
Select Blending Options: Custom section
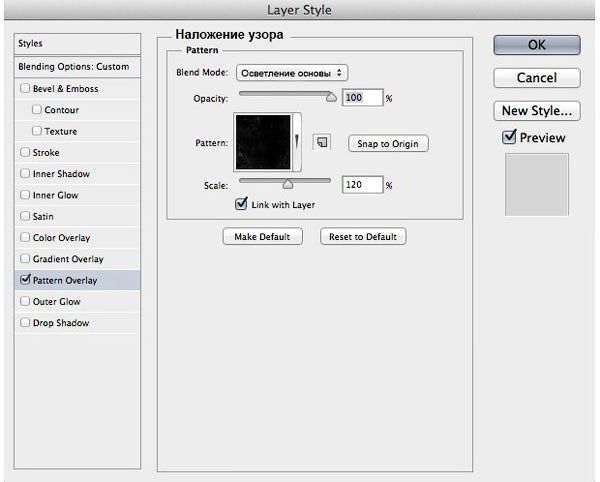[74, 66]
